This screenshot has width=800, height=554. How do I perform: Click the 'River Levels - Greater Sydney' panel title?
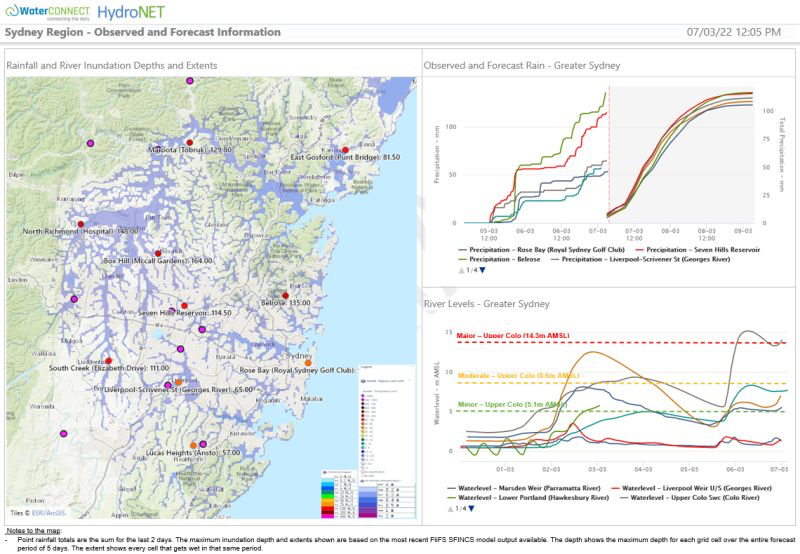(487, 304)
